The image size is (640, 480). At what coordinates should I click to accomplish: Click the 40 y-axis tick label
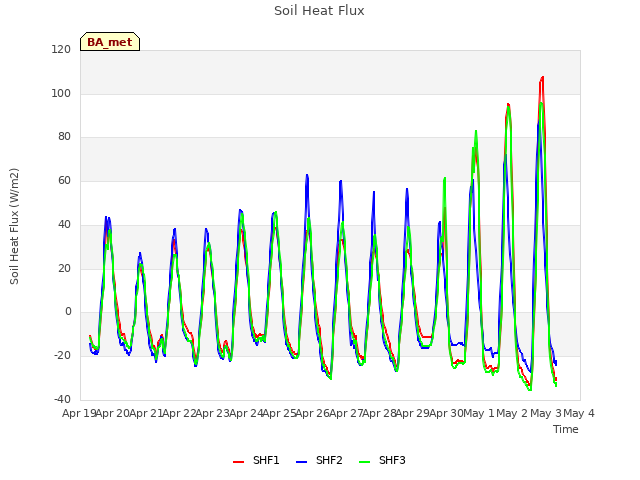tap(64, 224)
